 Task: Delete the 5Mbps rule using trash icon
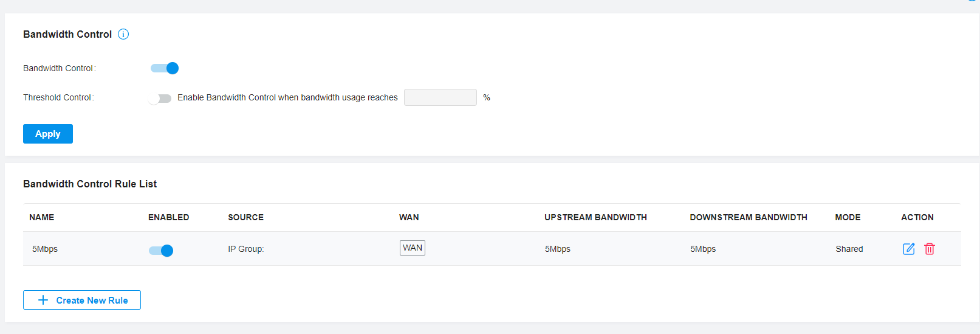[930, 249]
